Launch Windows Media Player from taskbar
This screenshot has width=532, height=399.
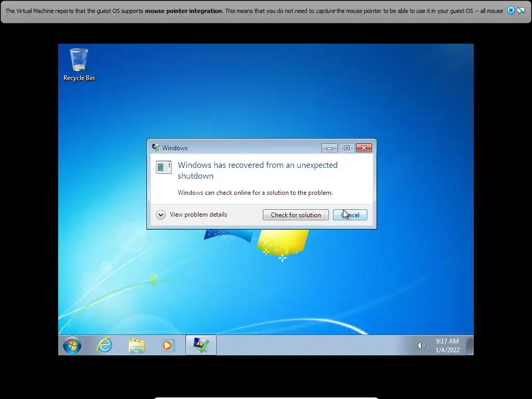click(168, 345)
